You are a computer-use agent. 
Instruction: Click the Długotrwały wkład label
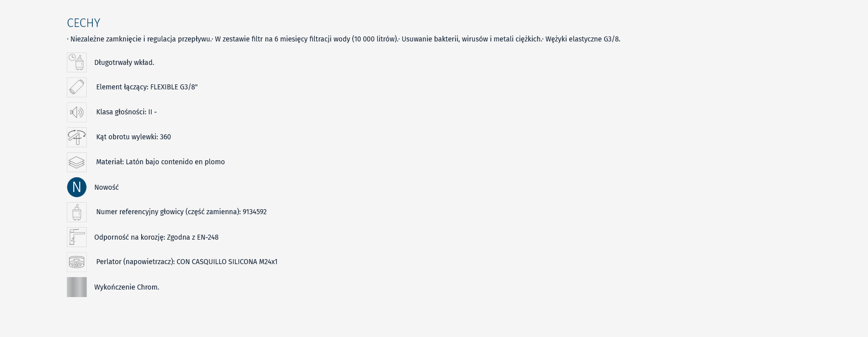(124, 62)
